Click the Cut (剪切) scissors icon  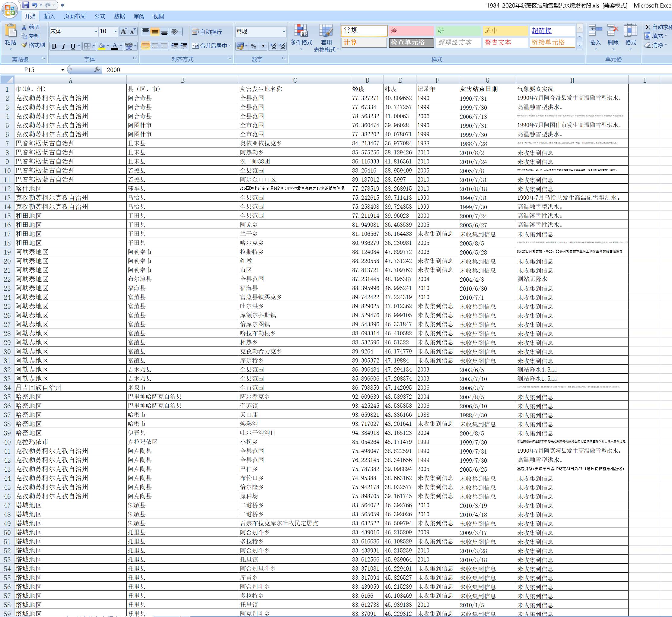pyautogui.click(x=24, y=27)
